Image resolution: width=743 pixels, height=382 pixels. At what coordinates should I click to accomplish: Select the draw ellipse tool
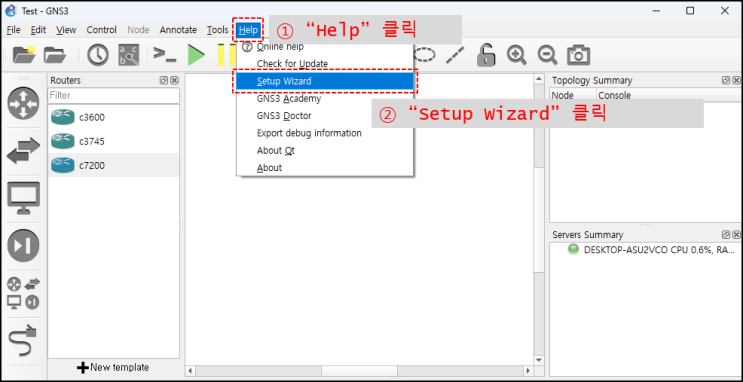[x=425, y=55]
